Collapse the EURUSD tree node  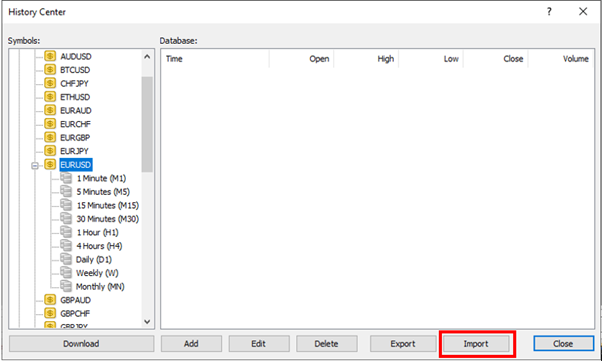[x=35, y=166]
